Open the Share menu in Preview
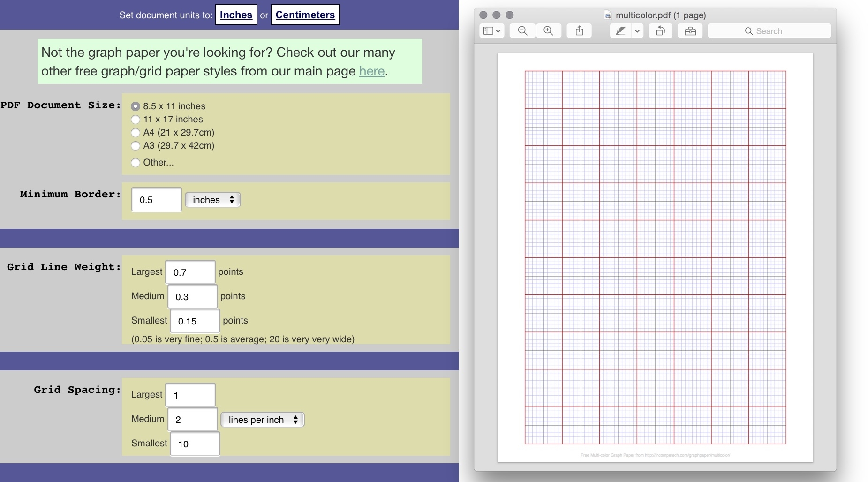Screen dimensions: 868x482 [x=580, y=31]
